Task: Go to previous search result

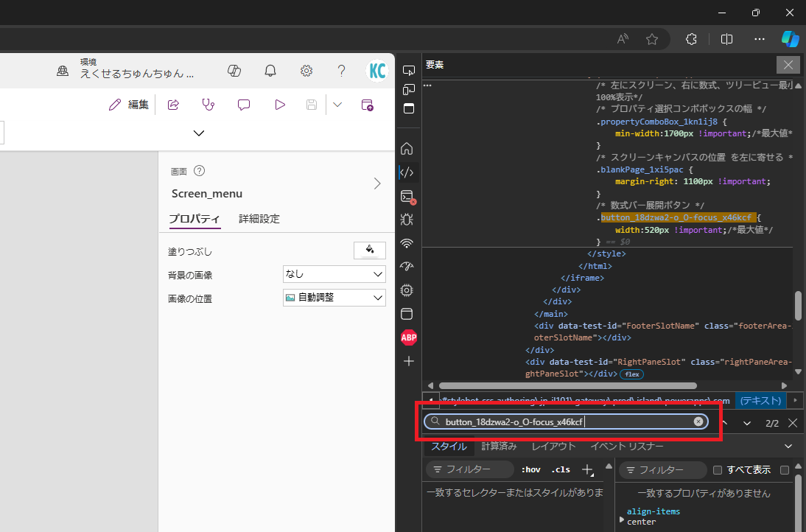Action: click(x=725, y=423)
